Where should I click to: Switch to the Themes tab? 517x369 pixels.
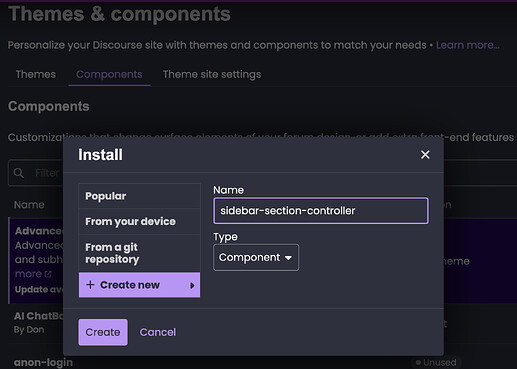point(36,74)
